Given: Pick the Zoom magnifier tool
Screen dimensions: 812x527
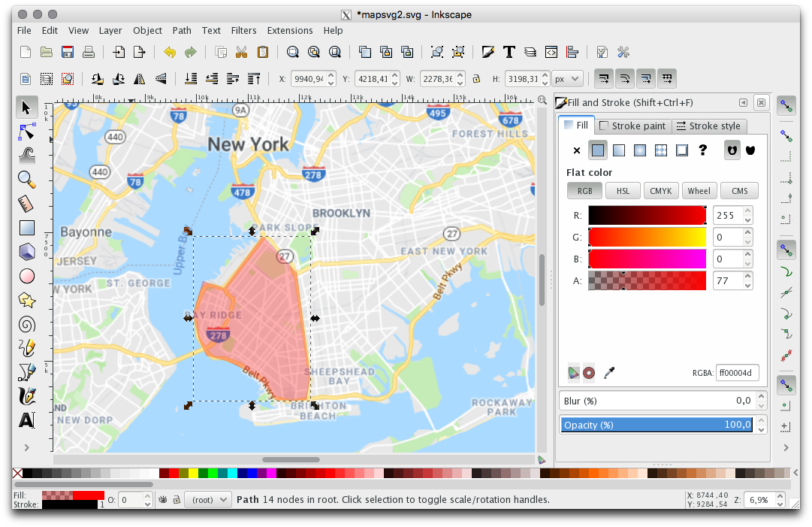Looking at the screenshot, I should click(26, 179).
